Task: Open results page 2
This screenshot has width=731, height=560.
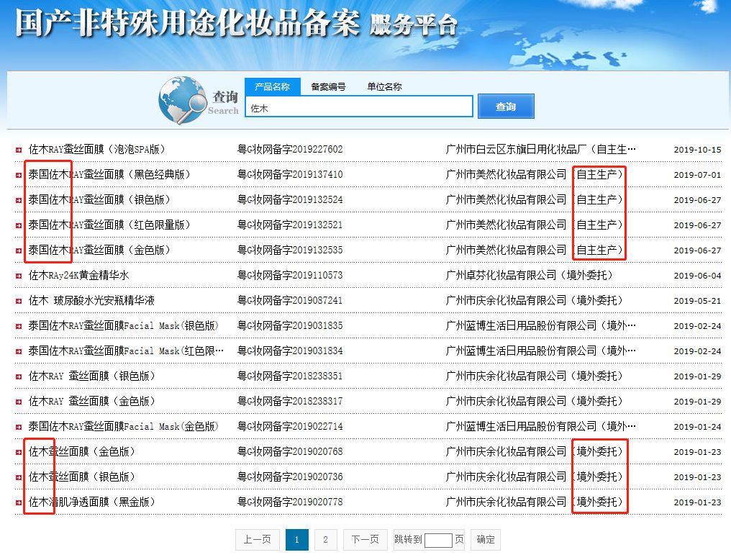Action: [x=326, y=539]
